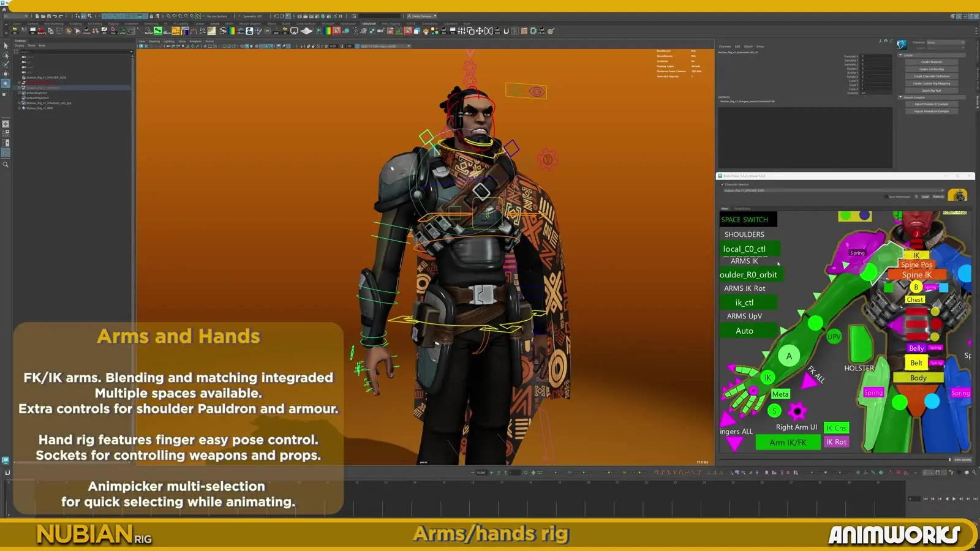Image resolution: width=980 pixels, height=551 pixels.
Task: Click the Open Scene folder icon
Action: (43, 16)
